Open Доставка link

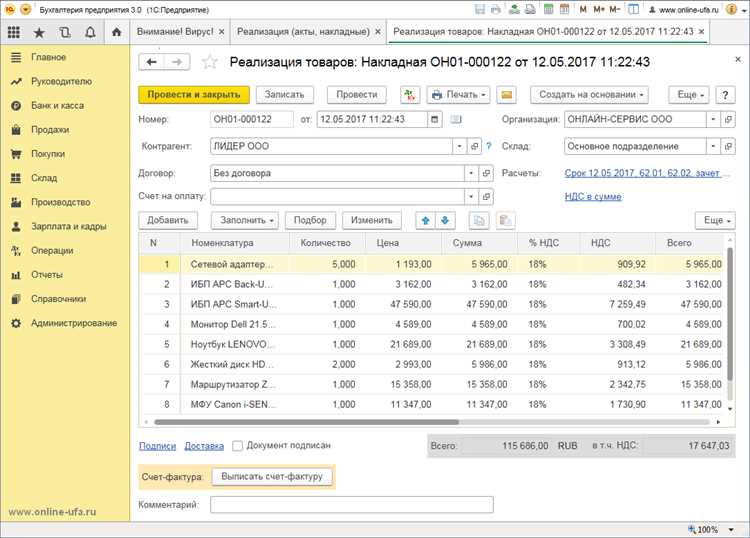[x=204, y=446]
